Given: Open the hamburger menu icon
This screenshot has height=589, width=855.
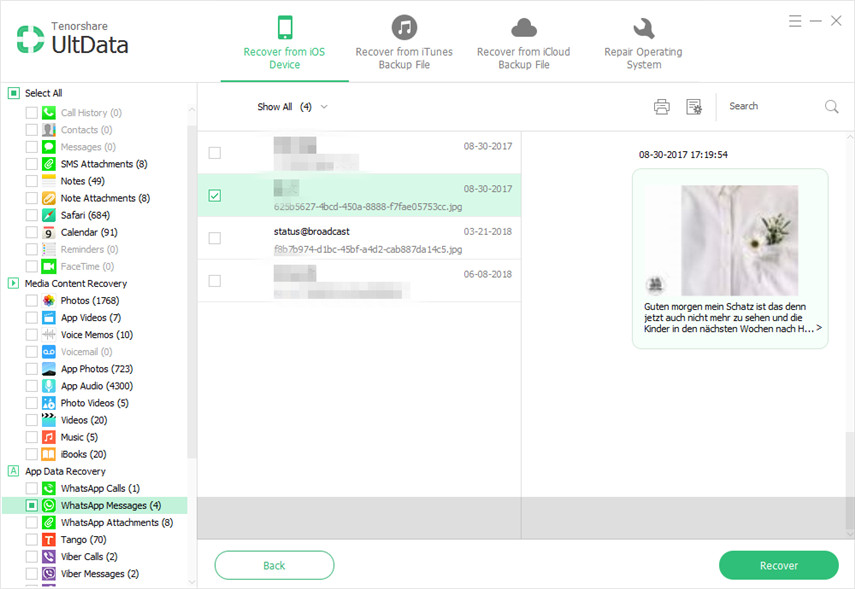Looking at the screenshot, I should 795,21.
